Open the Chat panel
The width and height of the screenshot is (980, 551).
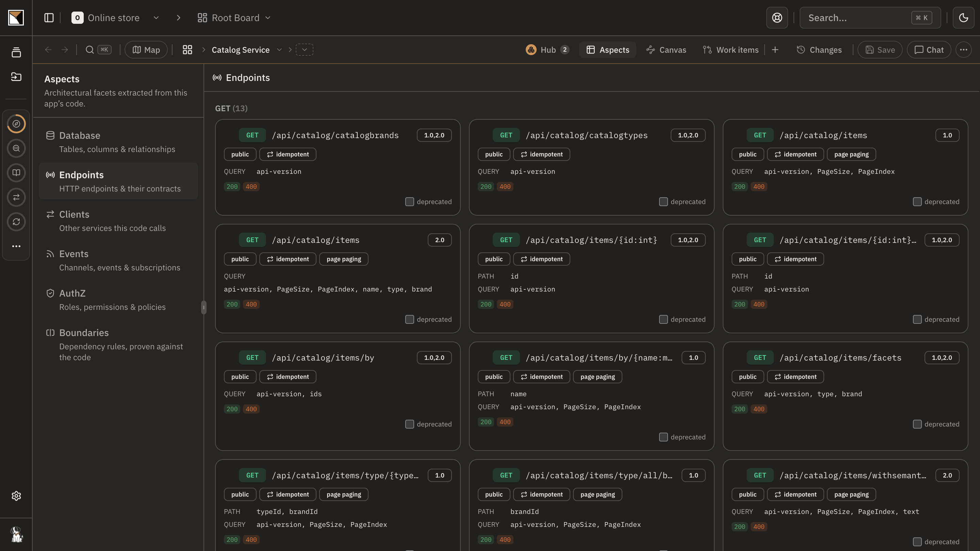[929, 50]
